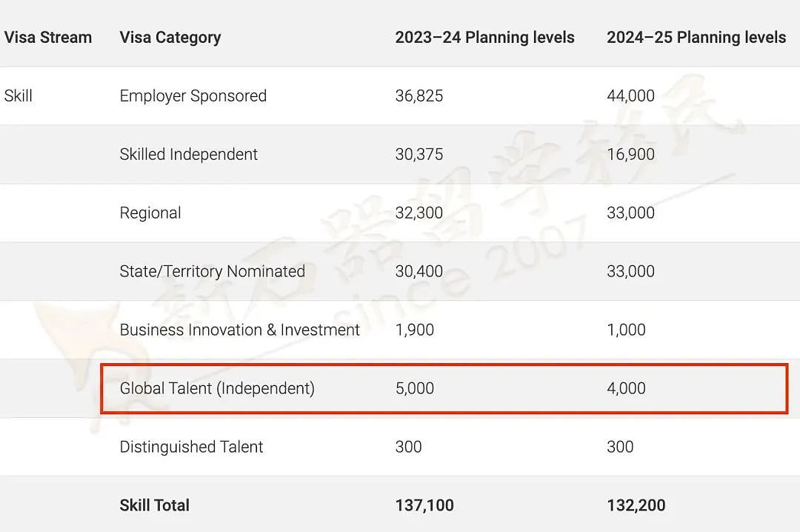
Task: Click the Global Talent (Independent) cell
Action: click(x=217, y=388)
